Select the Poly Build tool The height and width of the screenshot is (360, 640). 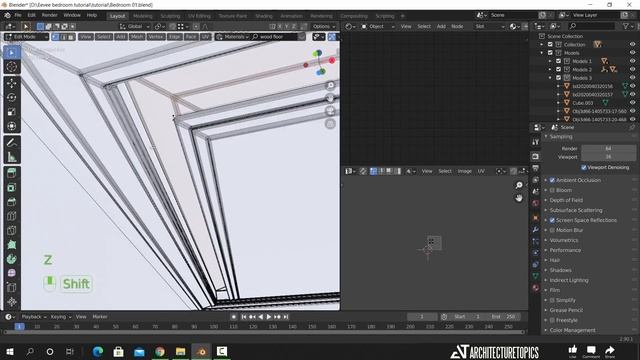11,244
